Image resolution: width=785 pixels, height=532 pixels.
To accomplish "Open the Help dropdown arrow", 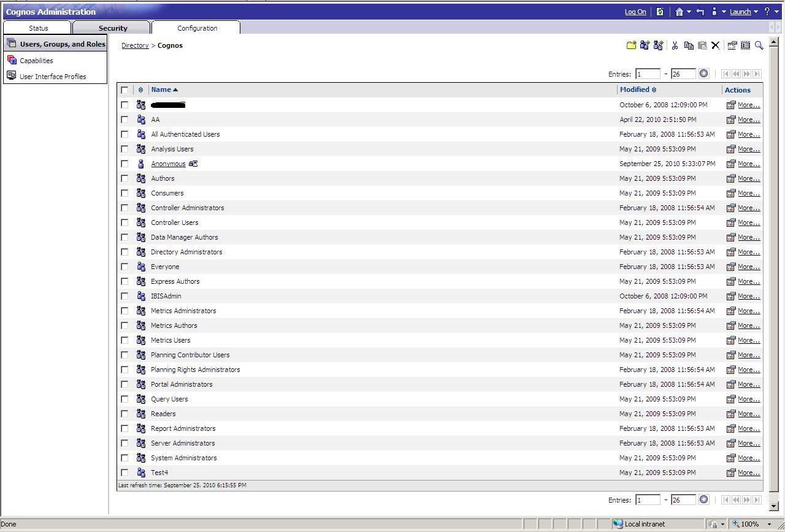I will click(778, 12).
